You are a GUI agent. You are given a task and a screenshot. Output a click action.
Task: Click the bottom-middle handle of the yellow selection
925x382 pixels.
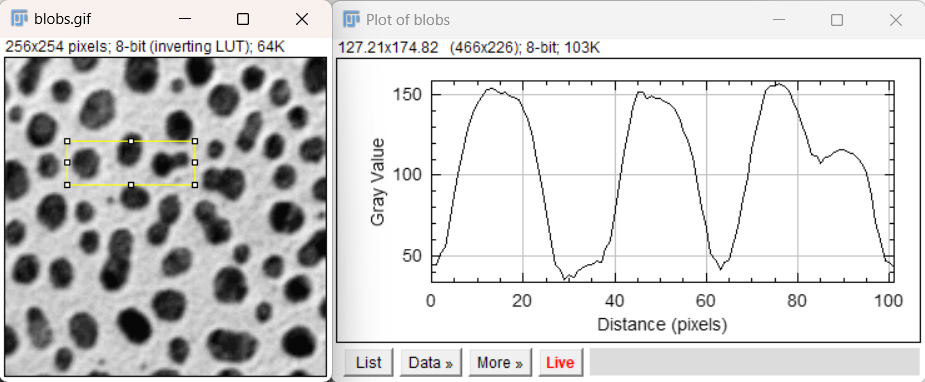131,185
